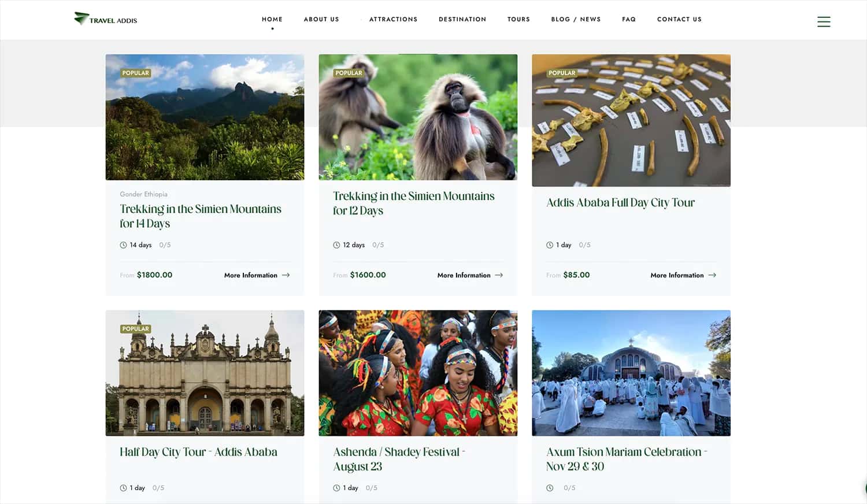Click the Popular badge on mountain photo
Screen dimensions: 867x504
[136, 73]
